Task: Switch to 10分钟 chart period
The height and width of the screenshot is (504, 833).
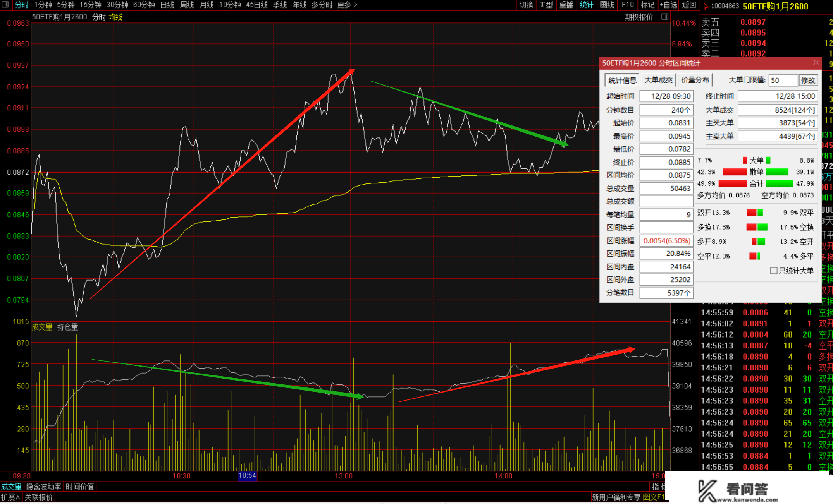Action: pos(230,5)
